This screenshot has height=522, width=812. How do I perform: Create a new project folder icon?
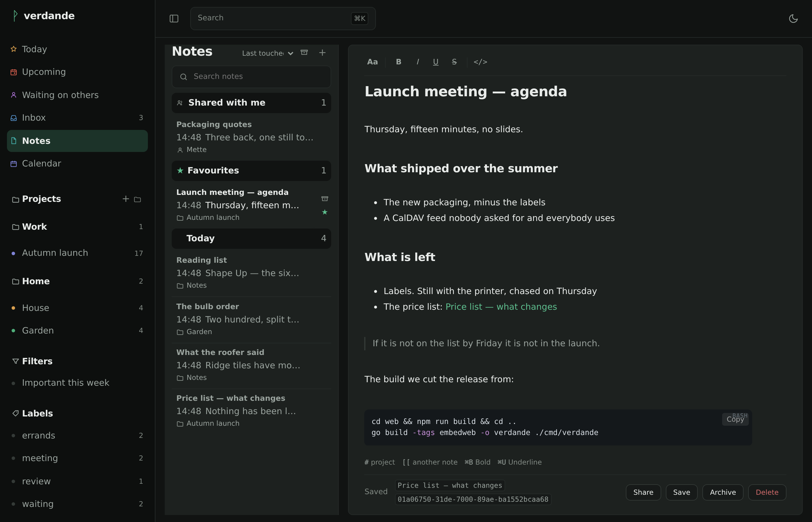[137, 199]
